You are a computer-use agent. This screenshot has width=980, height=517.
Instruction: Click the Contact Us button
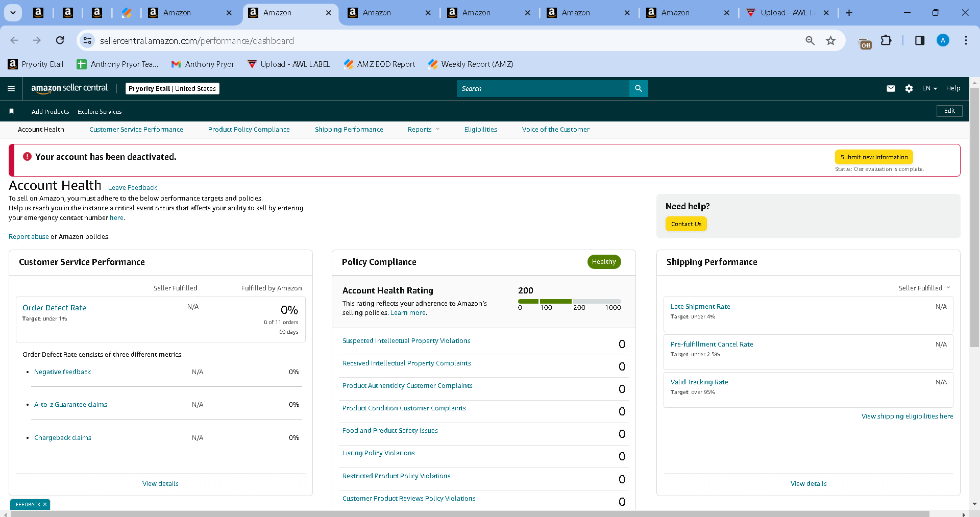(x=686, y=224)
